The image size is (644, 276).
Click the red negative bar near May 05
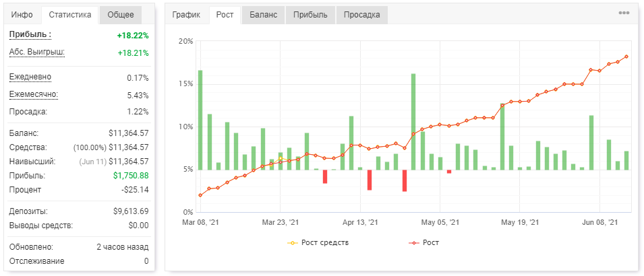[449, 172]
